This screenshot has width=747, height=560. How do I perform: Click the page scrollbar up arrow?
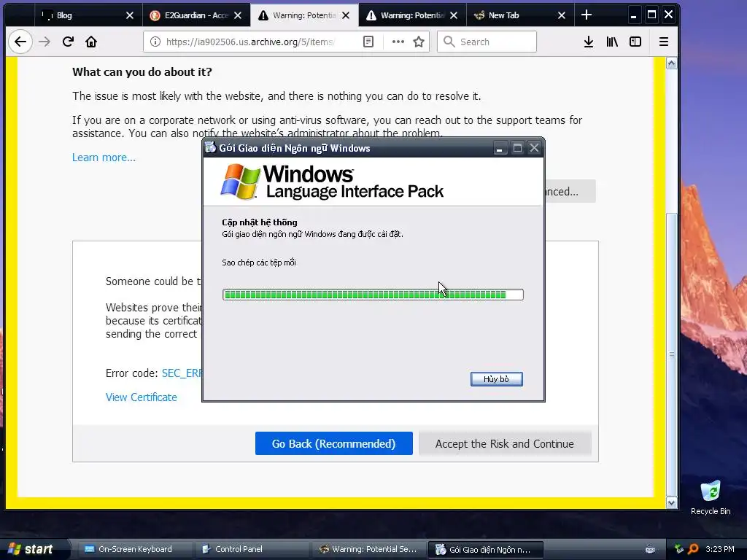point(672,63)
